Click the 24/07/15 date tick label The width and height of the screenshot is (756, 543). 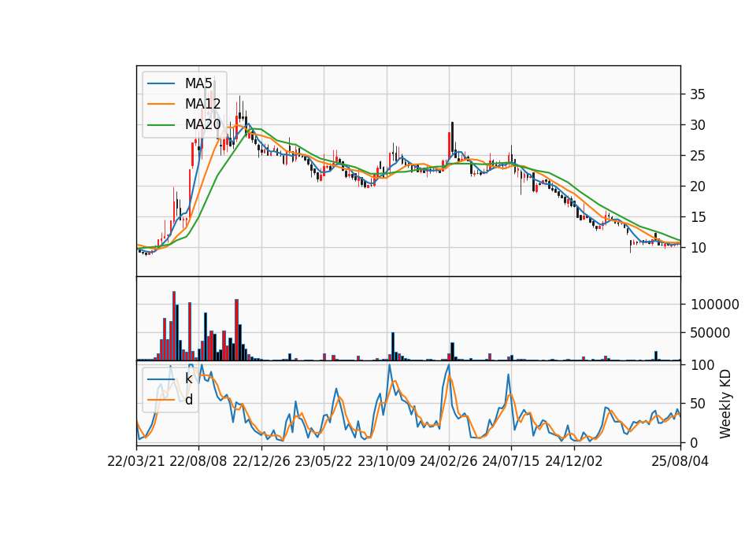tap(511, 461)
